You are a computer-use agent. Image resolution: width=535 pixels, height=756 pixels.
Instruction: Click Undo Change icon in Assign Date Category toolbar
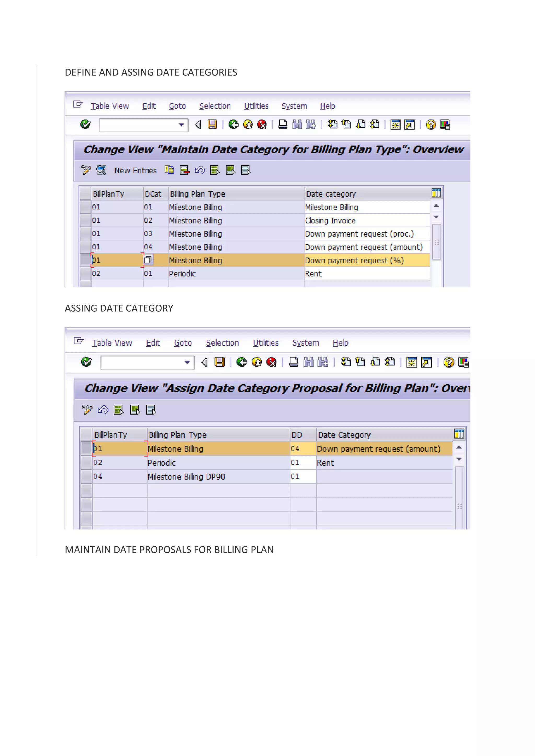(103, 410)
